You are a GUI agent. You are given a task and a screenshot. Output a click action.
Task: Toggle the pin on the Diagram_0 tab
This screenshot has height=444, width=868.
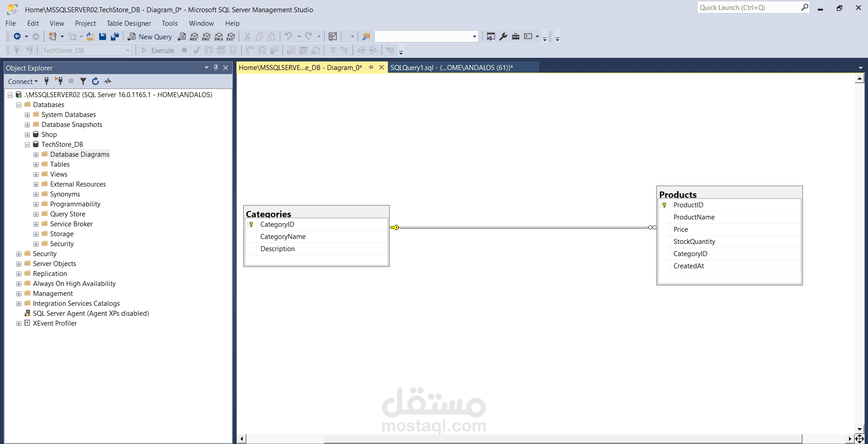[371, 67]
